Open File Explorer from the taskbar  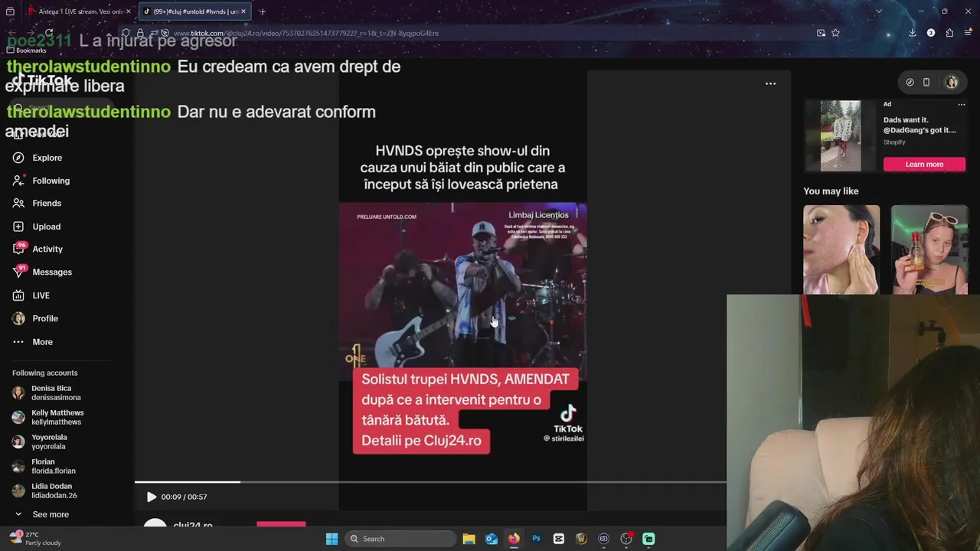(x=469, y=539)
